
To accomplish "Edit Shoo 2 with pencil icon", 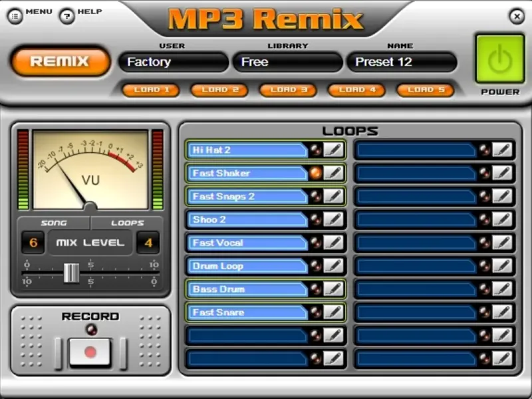I will tap(333, 219).
